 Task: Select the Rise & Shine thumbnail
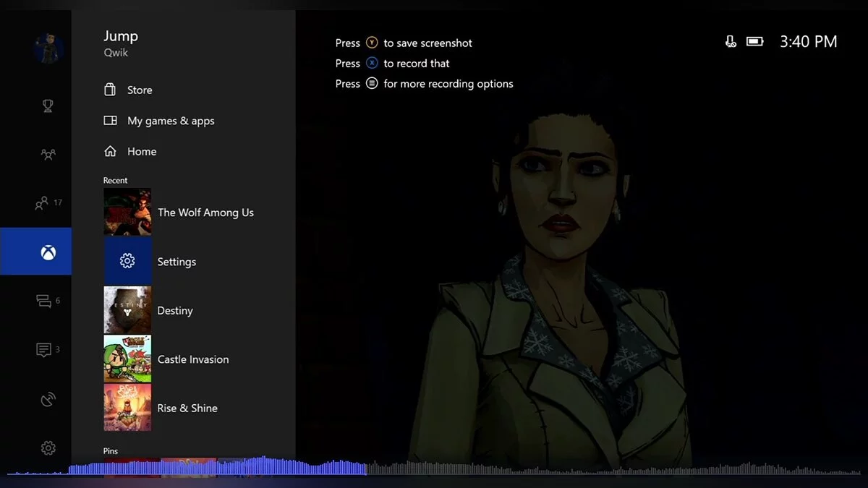[127, 408]
